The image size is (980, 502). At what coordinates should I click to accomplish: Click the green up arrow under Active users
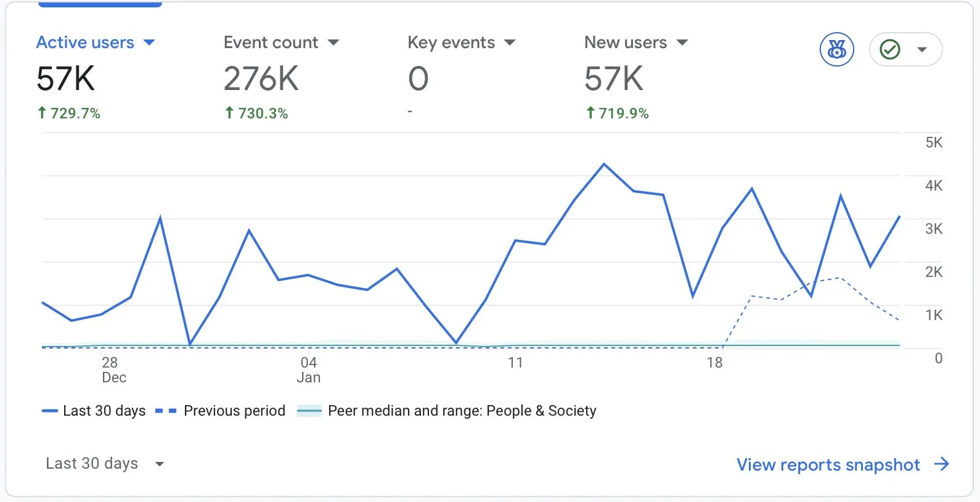[x=42, y=112]
